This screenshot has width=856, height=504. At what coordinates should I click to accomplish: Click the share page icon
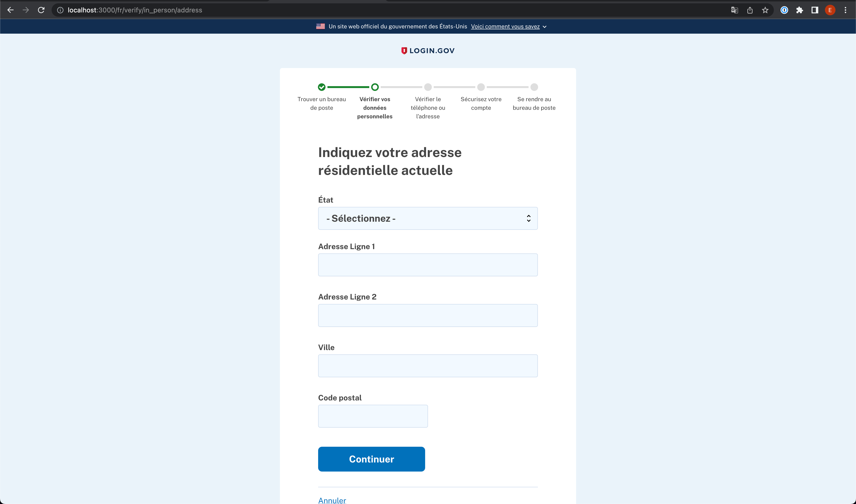click(750, 10)
